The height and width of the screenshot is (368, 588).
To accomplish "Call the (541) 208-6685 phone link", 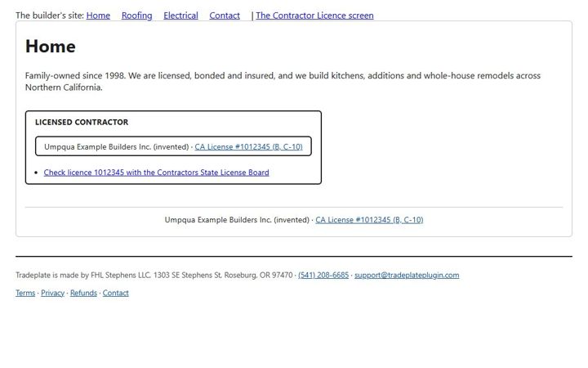I will 323,275.
